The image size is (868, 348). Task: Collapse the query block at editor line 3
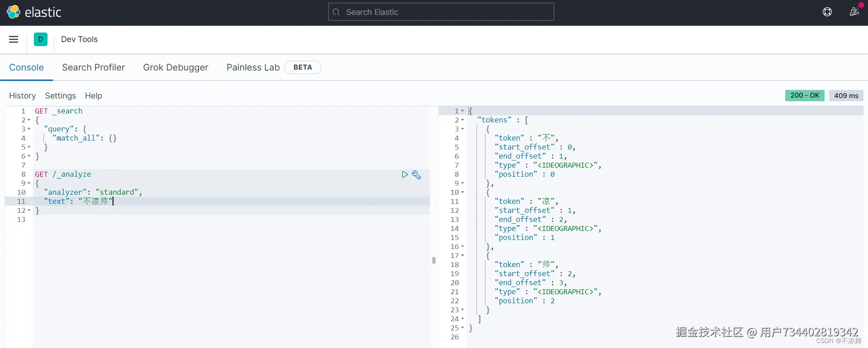tap(29, 129)
